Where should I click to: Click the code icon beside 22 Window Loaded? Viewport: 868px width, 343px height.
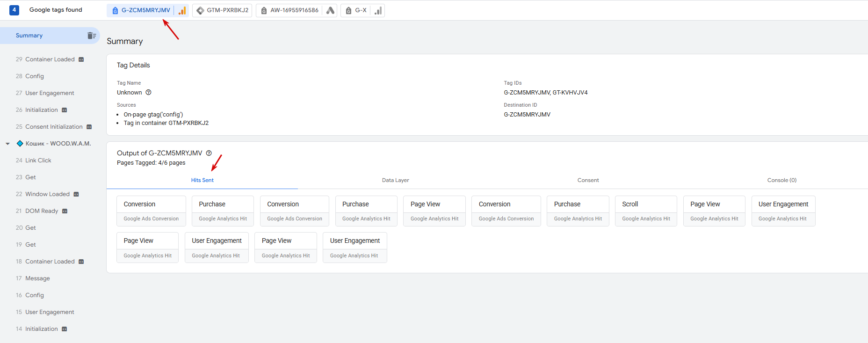coord(76,194)
